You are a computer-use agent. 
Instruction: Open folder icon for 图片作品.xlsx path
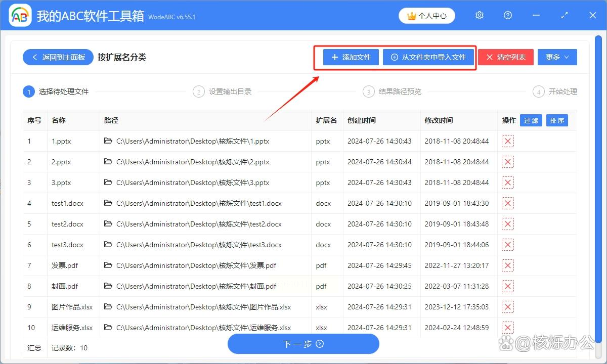coord(108,307)
